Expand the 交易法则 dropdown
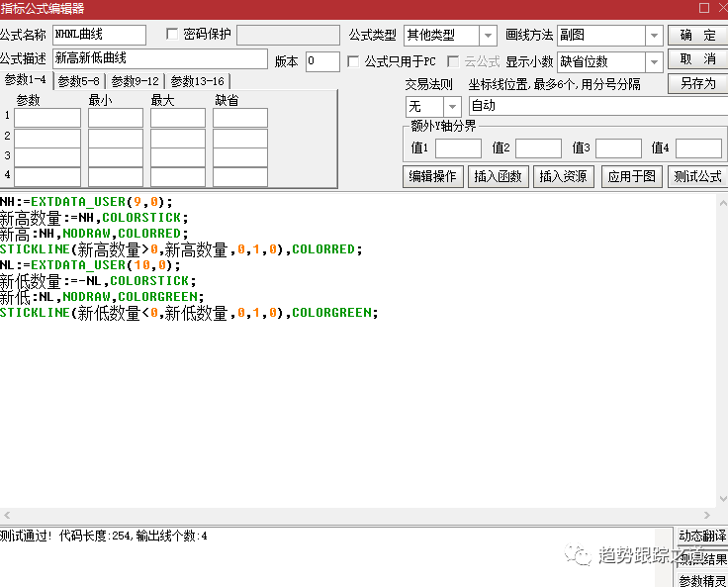The height and width of the screenshot is (587, 728). pyautogui.click(x=452, y=106)
